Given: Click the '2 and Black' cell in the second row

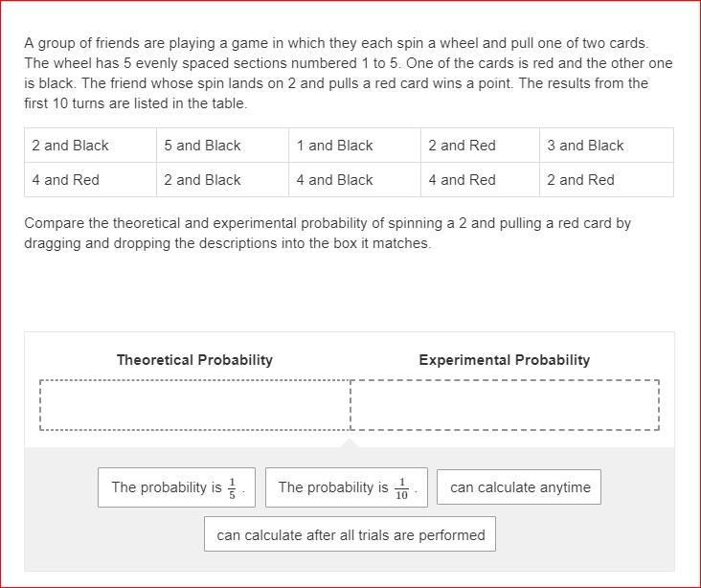Looking at the screenshot, I should pyautogui.click(x=222, y=180).
